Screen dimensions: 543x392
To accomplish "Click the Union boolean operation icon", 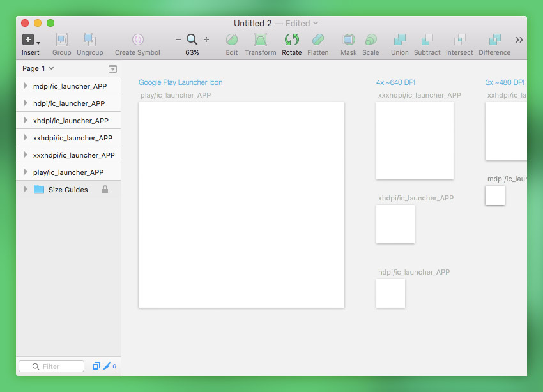I will 399,40.
